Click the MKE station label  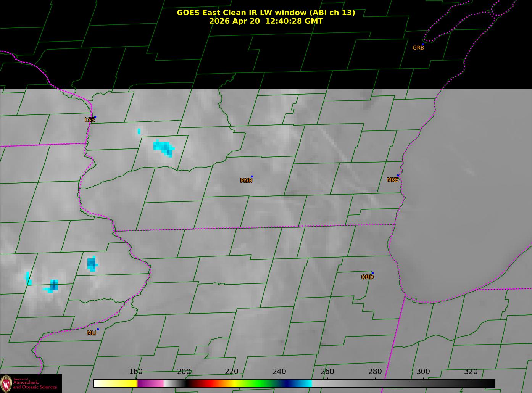[392, 180]
